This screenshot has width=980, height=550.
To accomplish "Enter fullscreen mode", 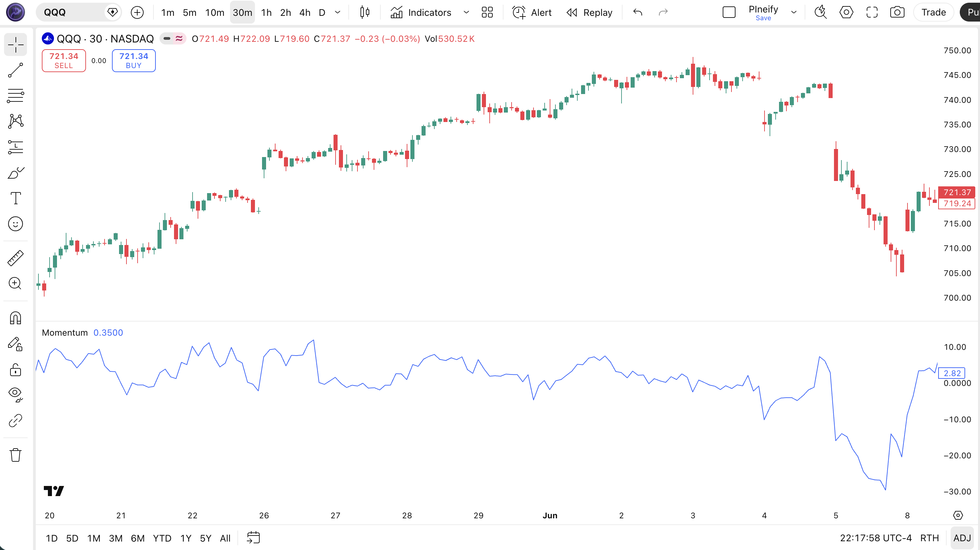I will (871, 12).
